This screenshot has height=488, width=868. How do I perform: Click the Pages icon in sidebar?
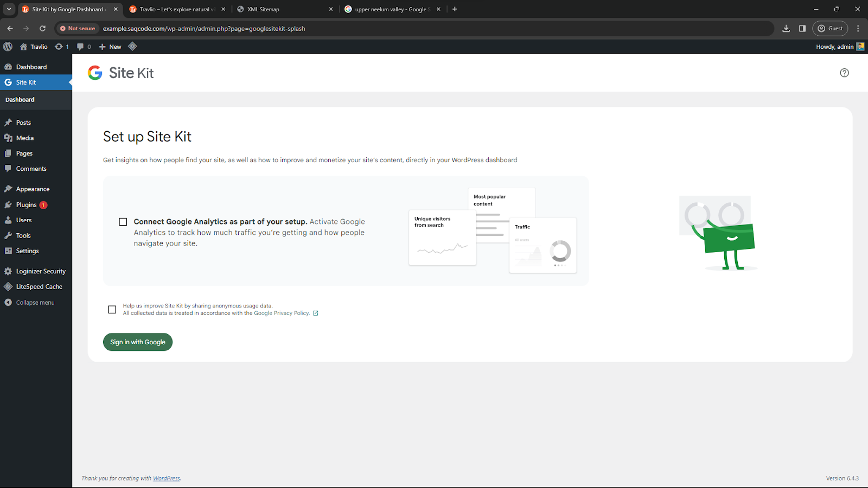click(8, 153)
